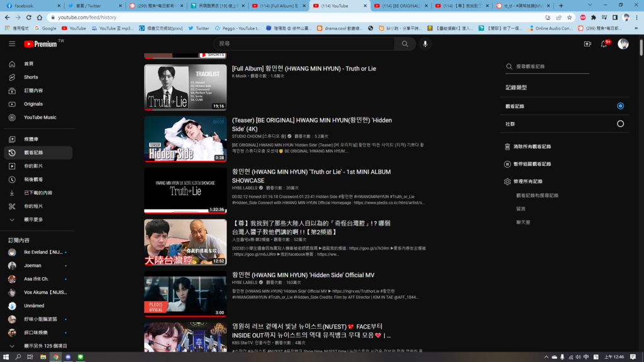Go to Home (首頁) in sidebar
Viewport: 644px width, 362px height.
[38, 64]
